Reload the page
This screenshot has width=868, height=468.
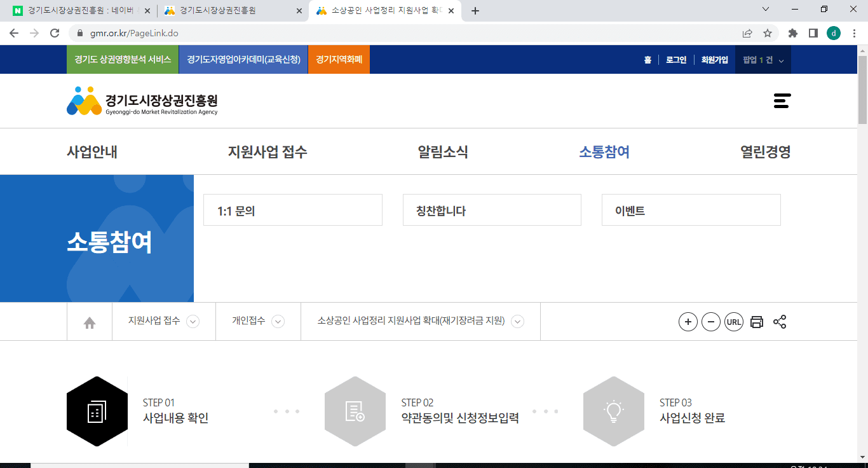55,33
